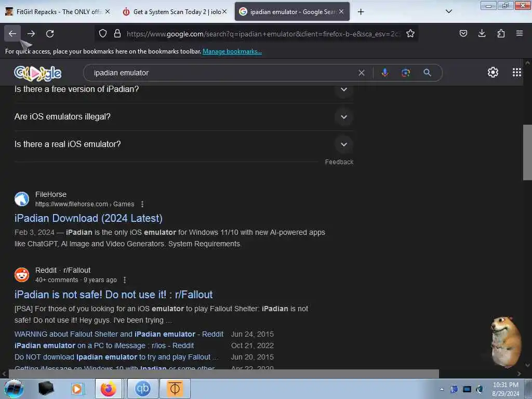List all tabs dropdown arrow

pos(448,11)
